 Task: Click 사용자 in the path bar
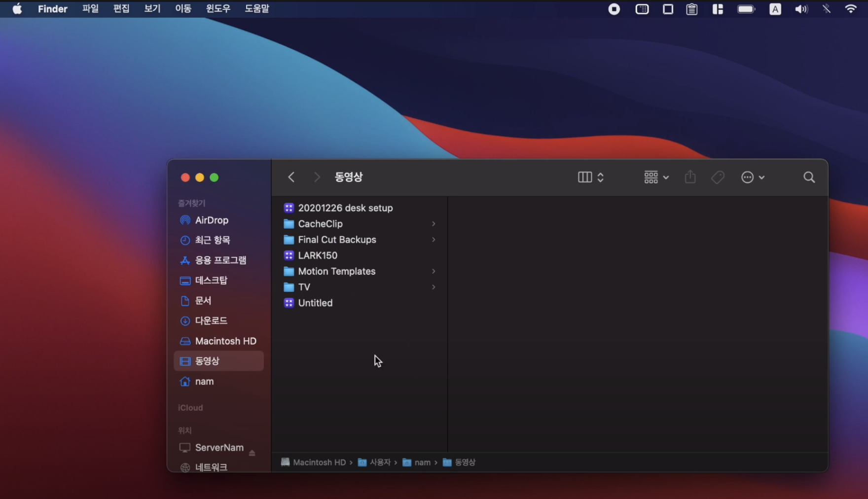point(374,463)
